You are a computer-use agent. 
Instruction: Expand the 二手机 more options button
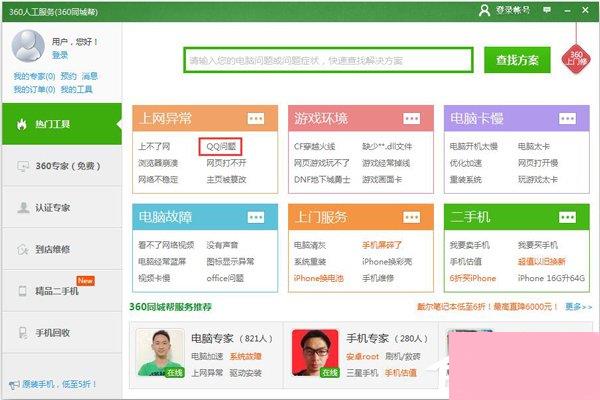[x=567, y=217]
